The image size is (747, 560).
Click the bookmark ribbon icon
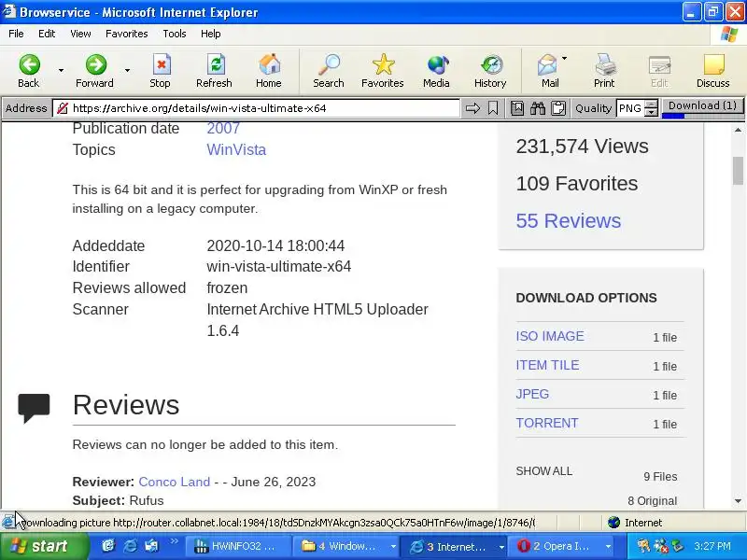click(x=493, y=108)
